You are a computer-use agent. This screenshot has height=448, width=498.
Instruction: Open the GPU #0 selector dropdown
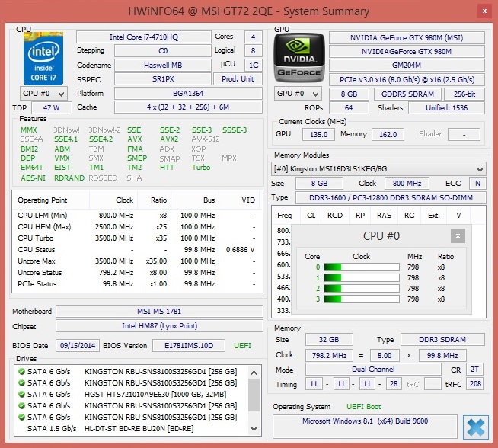(298, 94)
